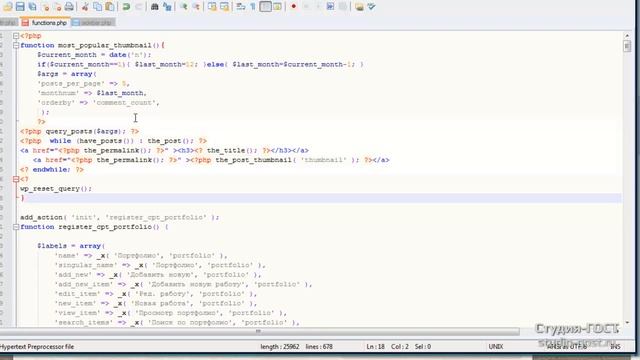
Task: Save the file with the Save icon
Action: [20, 7]
